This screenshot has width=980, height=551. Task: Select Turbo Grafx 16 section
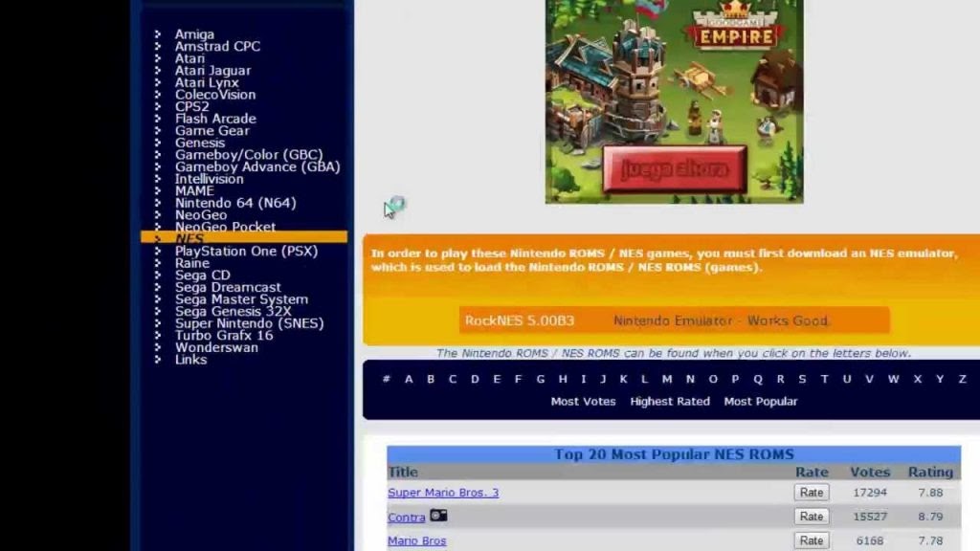click(224, 336)
